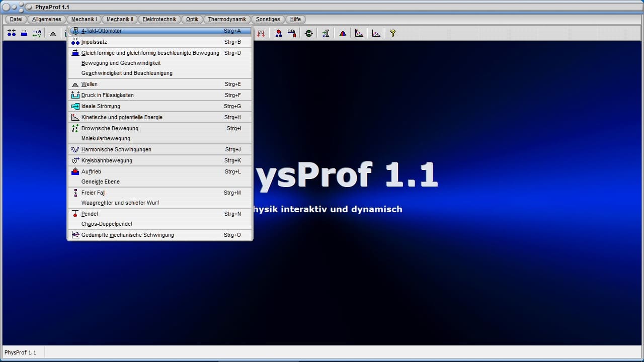The width and height of the screenshot is (644, 362).
Task: Select Auftrieb menu entry
Action: pos(160,171)
